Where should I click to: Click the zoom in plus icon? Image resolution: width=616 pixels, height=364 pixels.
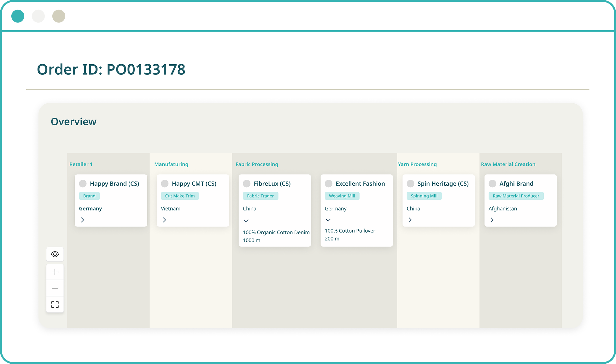[x=55, y=272]
